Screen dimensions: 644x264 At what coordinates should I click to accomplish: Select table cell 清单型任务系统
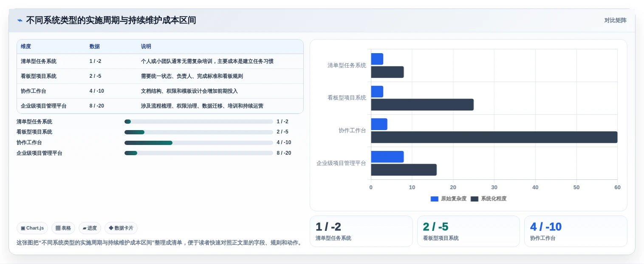pos(39,61)
